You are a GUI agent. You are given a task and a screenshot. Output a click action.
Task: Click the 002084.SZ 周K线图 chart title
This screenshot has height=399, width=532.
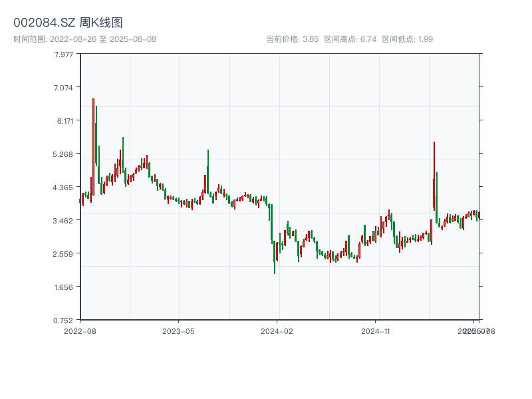tap(68, 23)
